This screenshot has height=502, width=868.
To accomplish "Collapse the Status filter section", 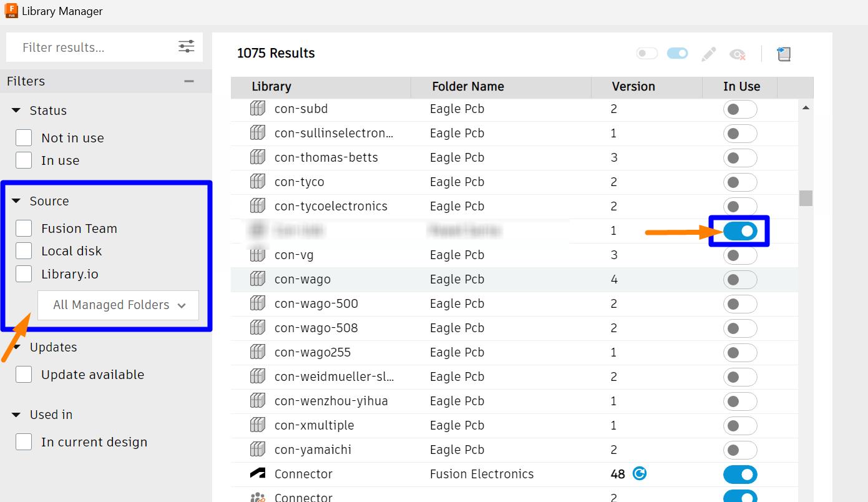I will 16,111.
